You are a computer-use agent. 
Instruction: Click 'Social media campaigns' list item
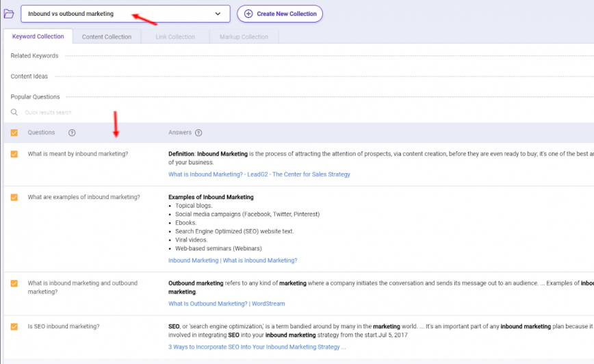(247, 214)
